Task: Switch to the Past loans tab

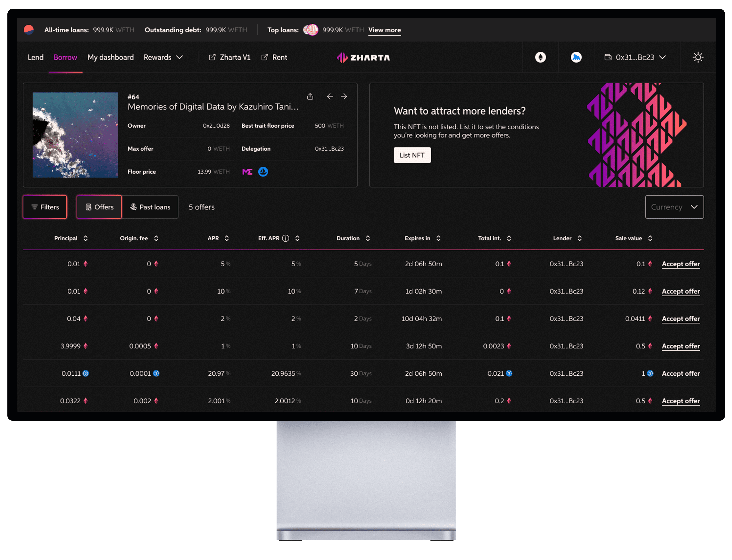Action: 150,207
